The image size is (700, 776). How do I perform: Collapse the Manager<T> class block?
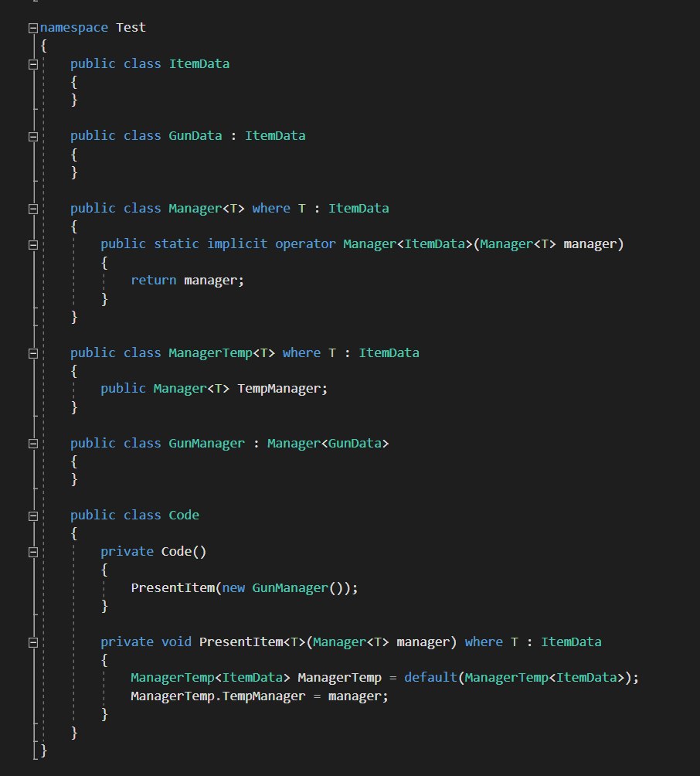pos(33,209)
